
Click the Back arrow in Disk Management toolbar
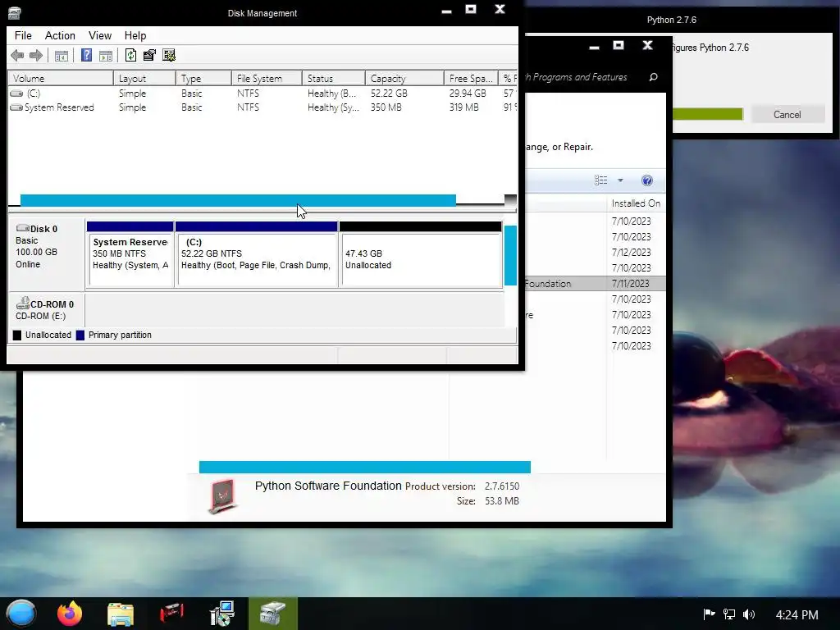[17, 55]
